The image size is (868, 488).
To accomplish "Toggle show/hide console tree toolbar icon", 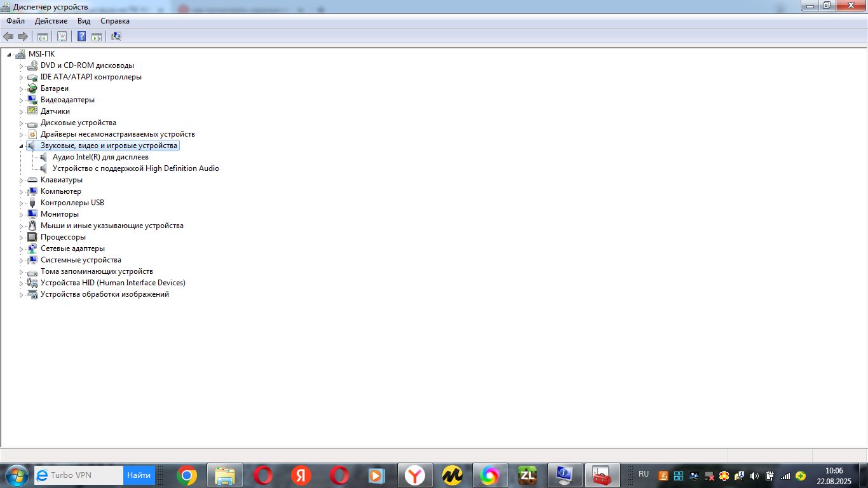I will 43,36.
